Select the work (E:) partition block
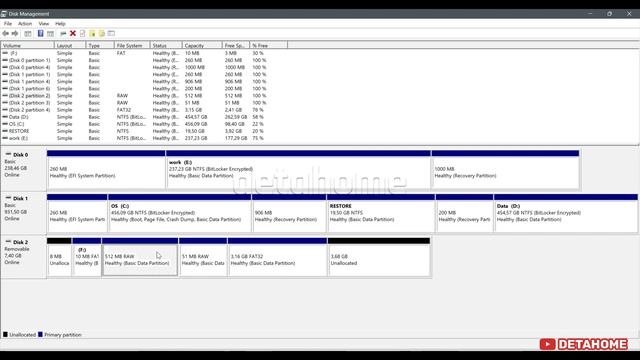Image resolution: width=640 pixels, height=360 pixels. (x=298, y=169)
